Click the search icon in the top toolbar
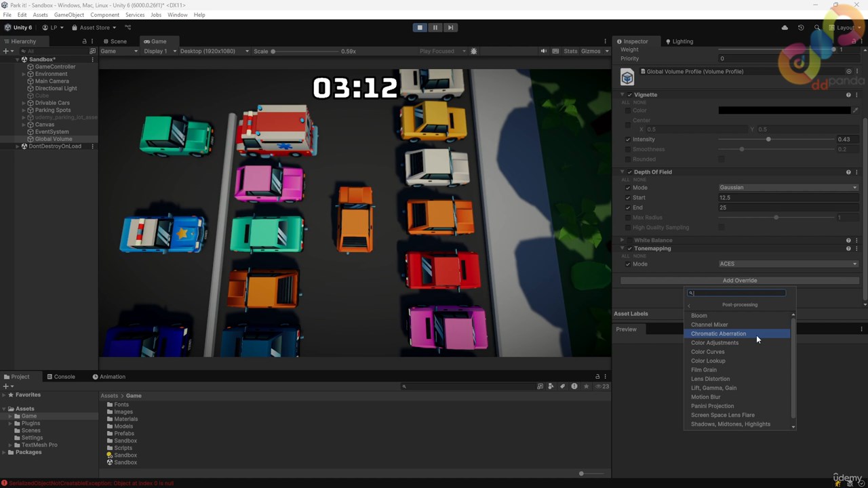 pos(817,28)
